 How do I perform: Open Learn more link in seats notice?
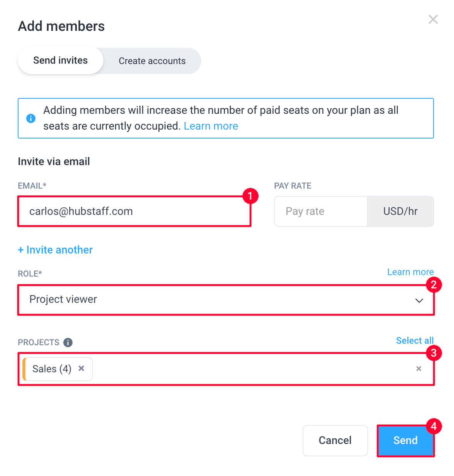(211, 126)
